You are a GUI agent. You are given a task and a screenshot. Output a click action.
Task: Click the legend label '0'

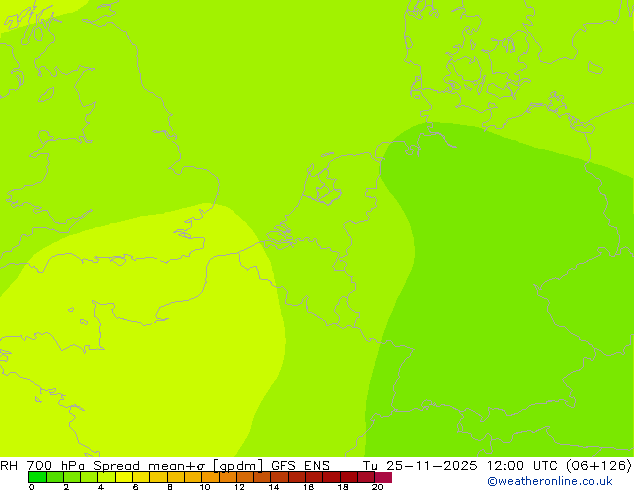point(32,487)
